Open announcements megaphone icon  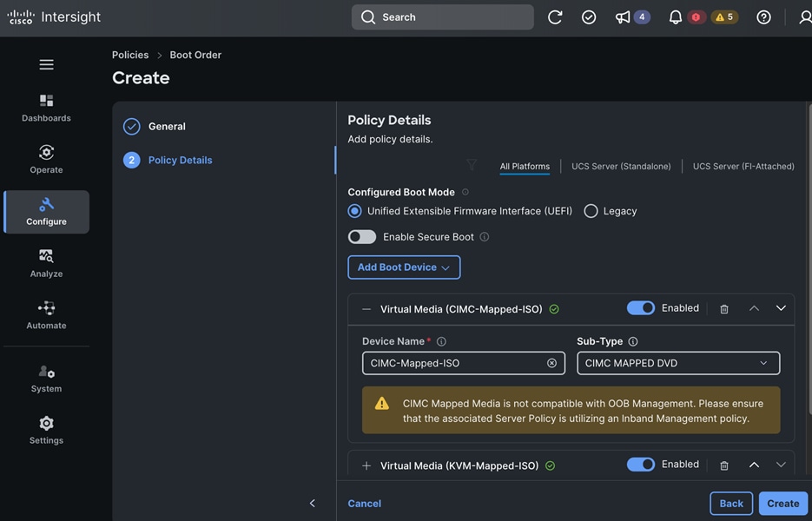point(623,17)
